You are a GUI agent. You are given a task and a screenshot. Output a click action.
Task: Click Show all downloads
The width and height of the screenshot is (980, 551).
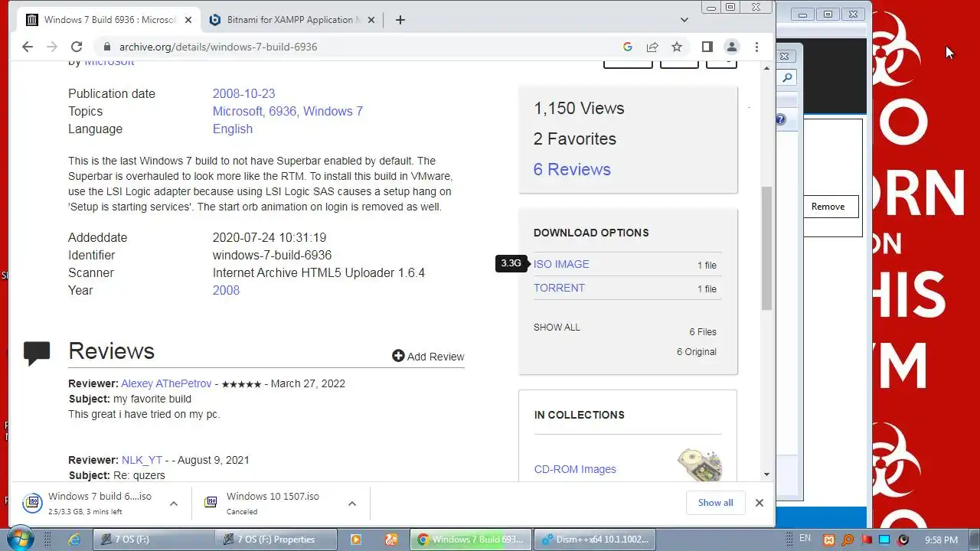715,503
